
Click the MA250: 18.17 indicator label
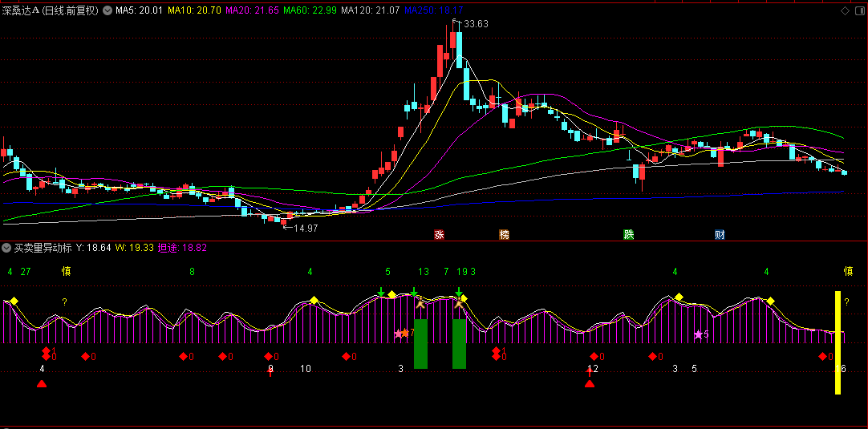pyautogui.click(x=434, y=10)
